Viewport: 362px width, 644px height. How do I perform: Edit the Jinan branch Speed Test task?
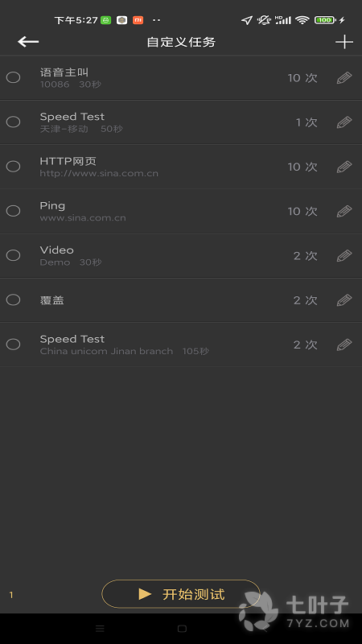344,345
